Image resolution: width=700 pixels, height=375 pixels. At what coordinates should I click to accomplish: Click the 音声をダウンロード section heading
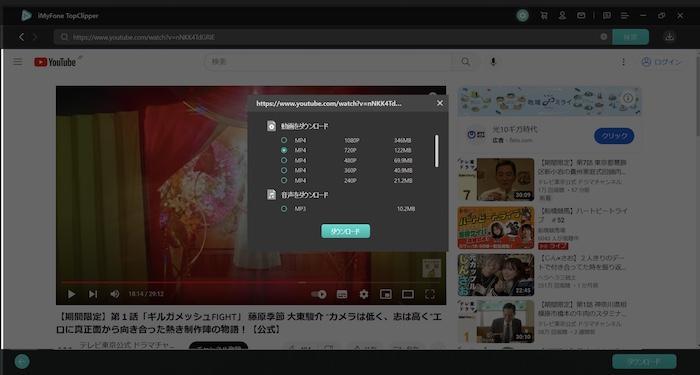(x=304, y=195)
